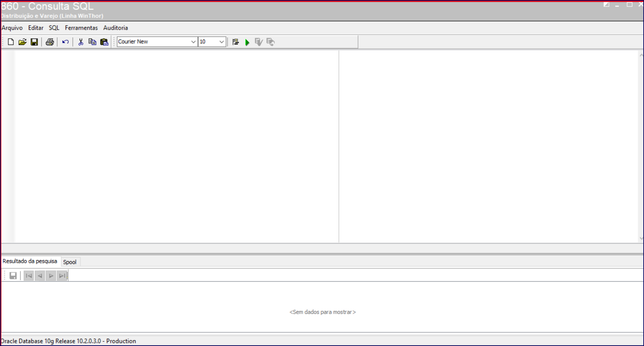Open the Ferramentas menu
Screen dimensions: 644x346
81,28
